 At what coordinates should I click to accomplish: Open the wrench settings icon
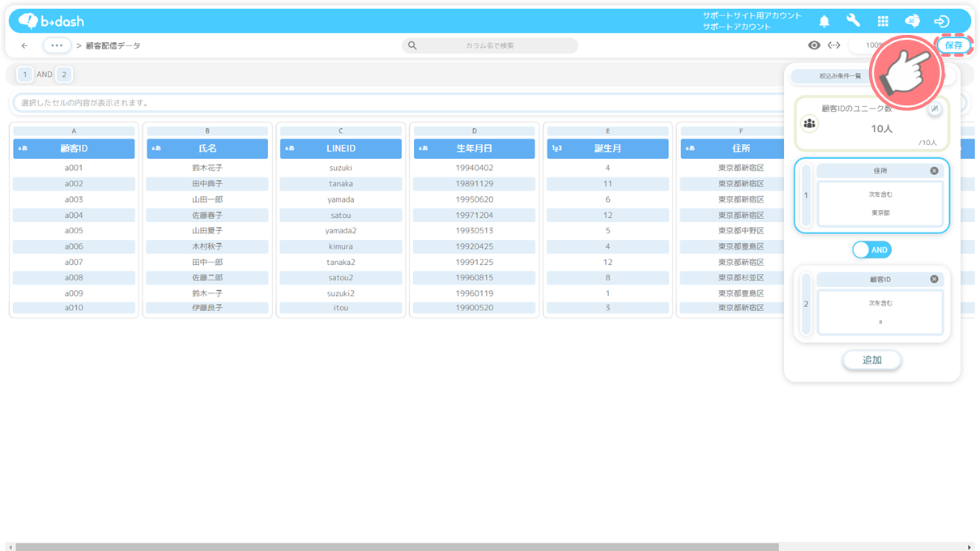pyautogui.click(x=853, y=21)
